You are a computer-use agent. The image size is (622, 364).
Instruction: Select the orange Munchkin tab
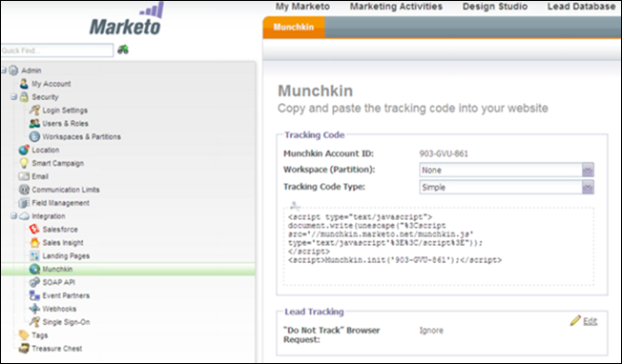point(294,27)
